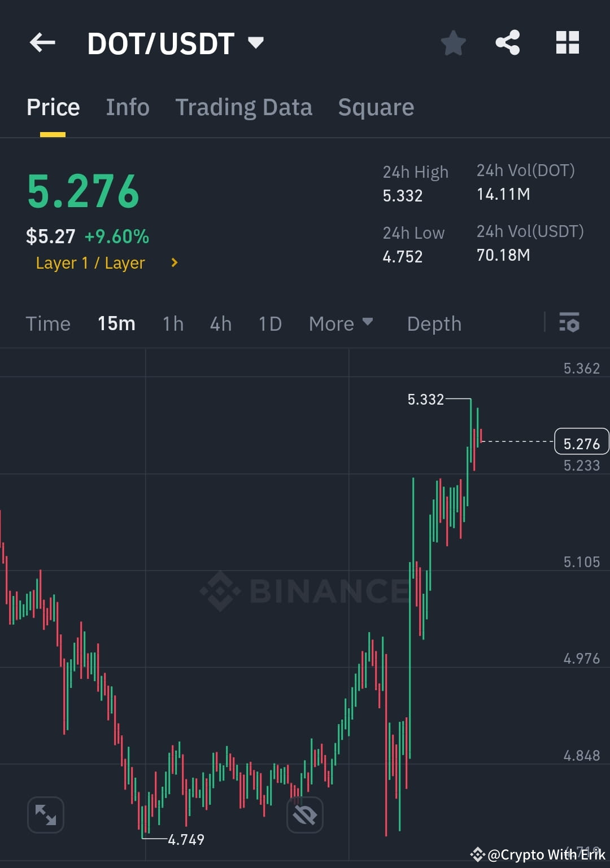Select the 15m timeframe
The width and height of the screenshot is (610, 868).
116,323
